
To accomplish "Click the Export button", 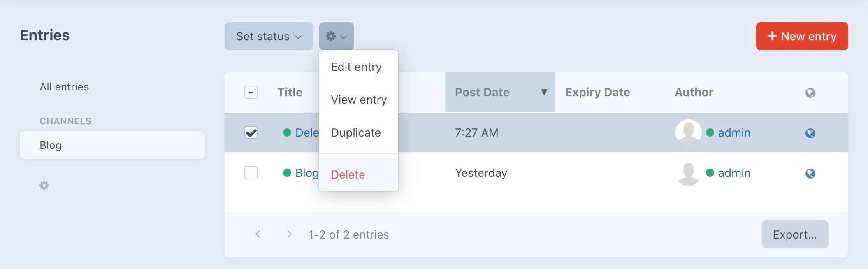I will (794, 234).
